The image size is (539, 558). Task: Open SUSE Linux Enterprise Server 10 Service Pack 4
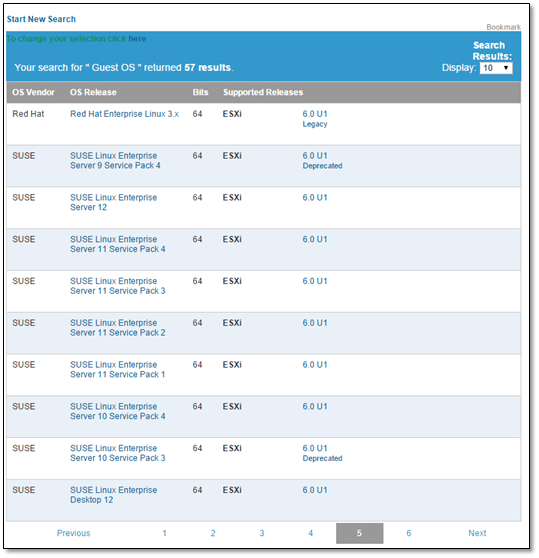(117, 411)
